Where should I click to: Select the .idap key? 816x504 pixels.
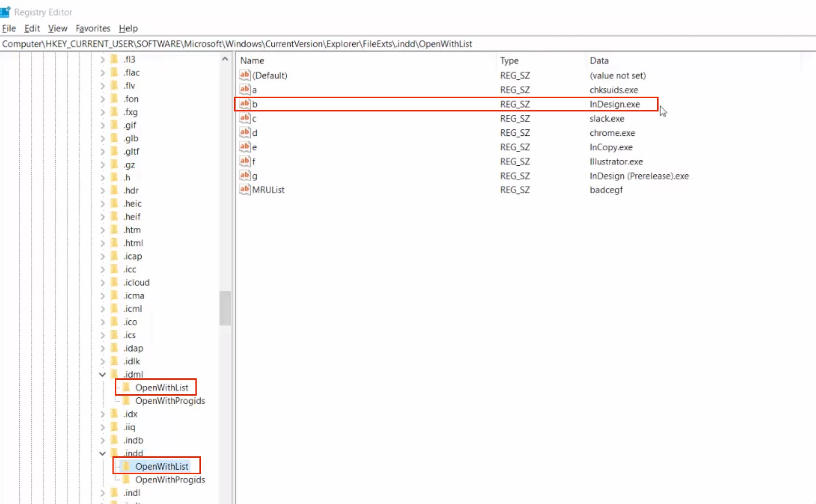click(x=133, y=348)
